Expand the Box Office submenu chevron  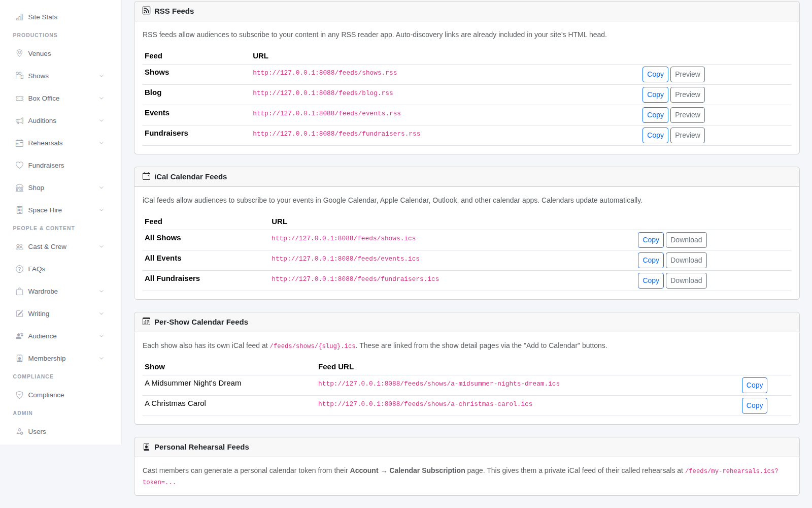(x=101, y=98)
